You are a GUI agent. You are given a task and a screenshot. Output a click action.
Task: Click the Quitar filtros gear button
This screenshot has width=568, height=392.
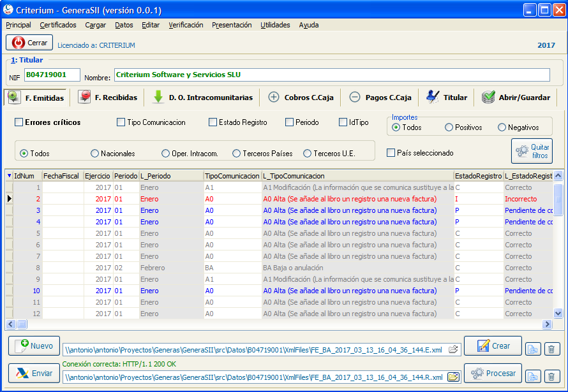point(532,151)
